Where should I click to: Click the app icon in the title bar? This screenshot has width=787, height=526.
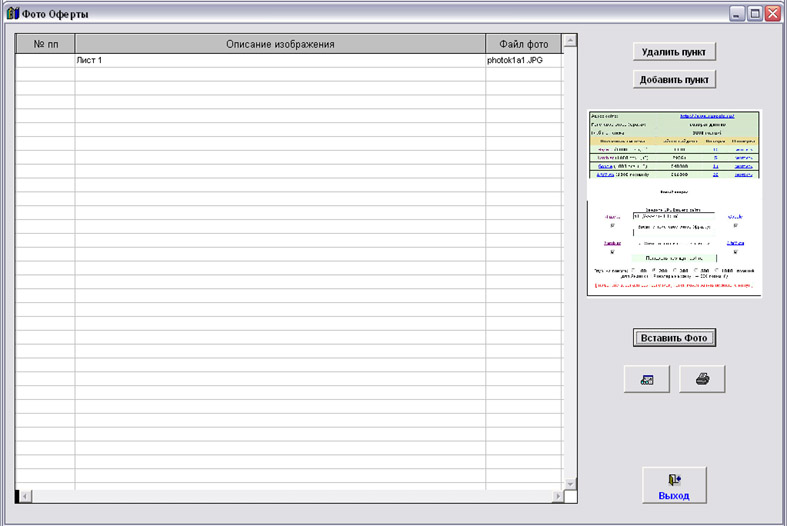coord(13,14)
